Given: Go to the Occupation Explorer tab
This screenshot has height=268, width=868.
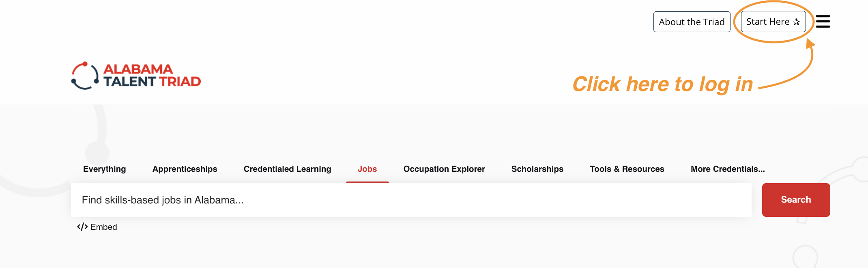Looking at the screenshot, I should pos(444,169).
